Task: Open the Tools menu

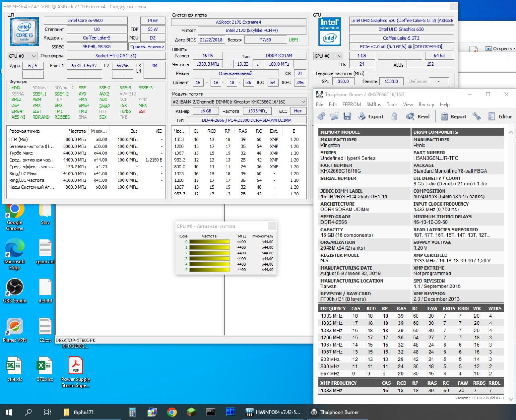Action: click(392, 104)
